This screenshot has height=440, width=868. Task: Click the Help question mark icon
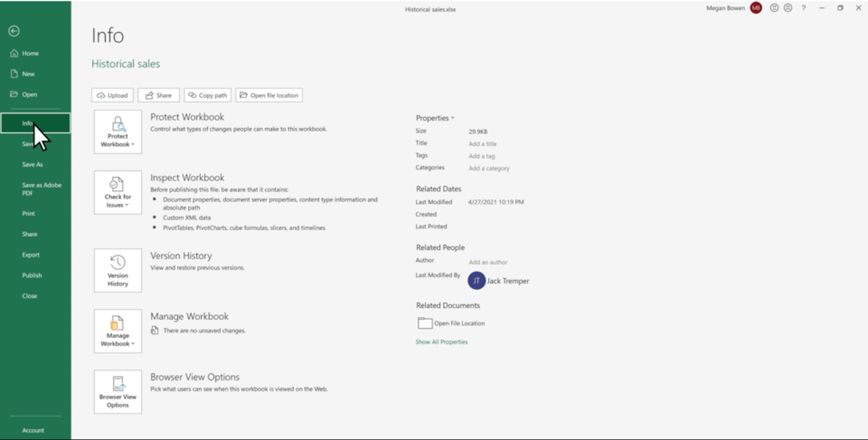(x=804, y=8)
